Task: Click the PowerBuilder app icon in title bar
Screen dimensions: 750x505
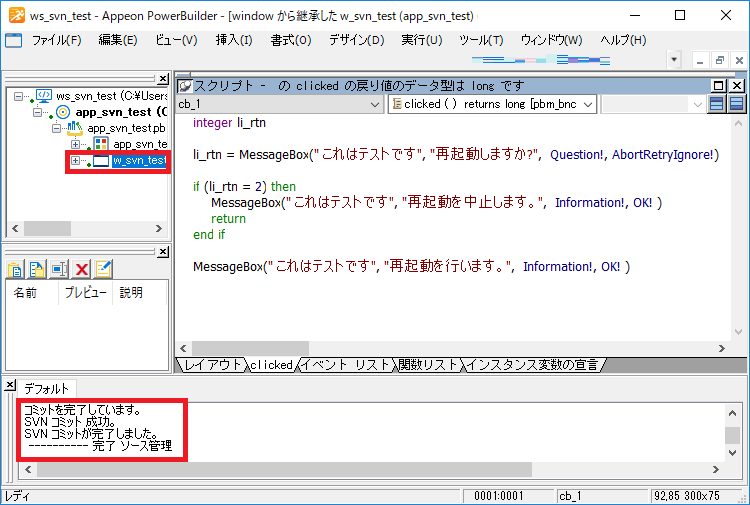Action: pyautogui.click(x=17, y=15)
